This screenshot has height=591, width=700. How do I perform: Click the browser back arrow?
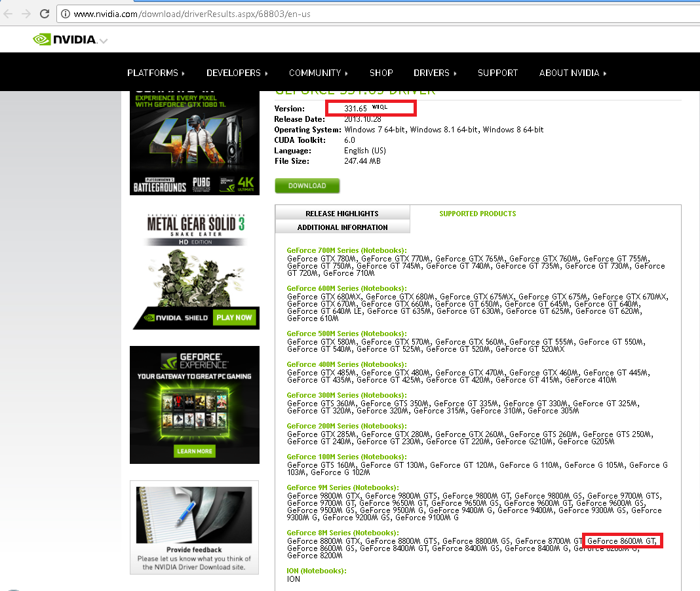8,14
